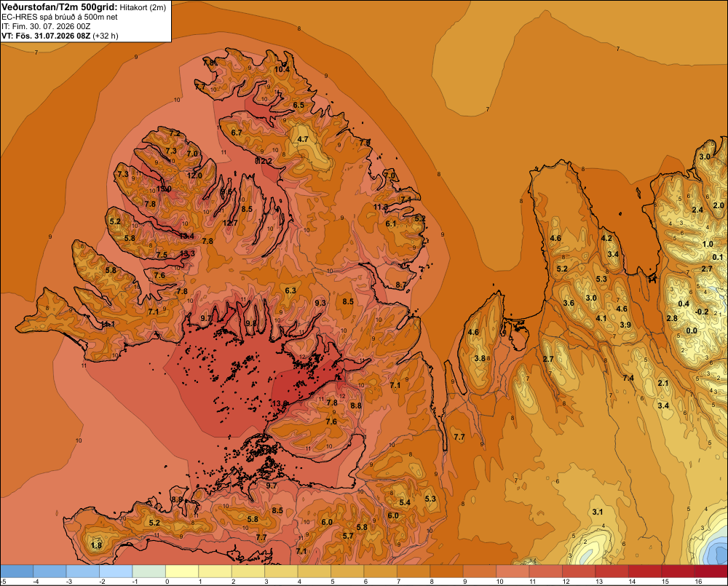The width and height of the screenshot is (728, 586).
Task: Click the '8.7' temperature label on the map
Action: click(400, 285)
